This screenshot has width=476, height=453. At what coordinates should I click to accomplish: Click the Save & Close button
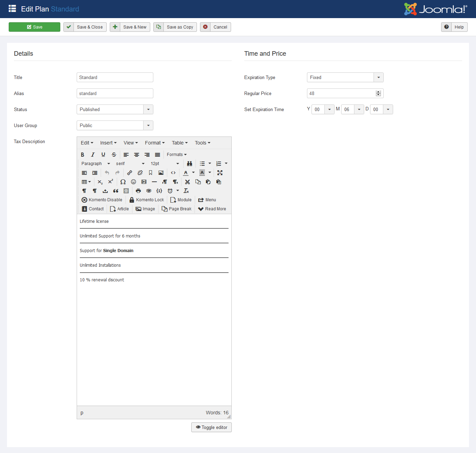(85, 27)
